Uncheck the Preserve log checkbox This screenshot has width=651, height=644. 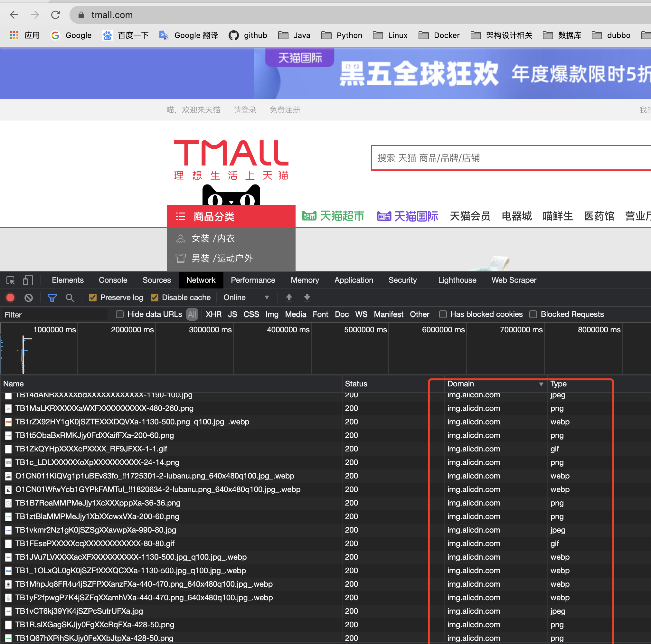[x=93, y=298]
